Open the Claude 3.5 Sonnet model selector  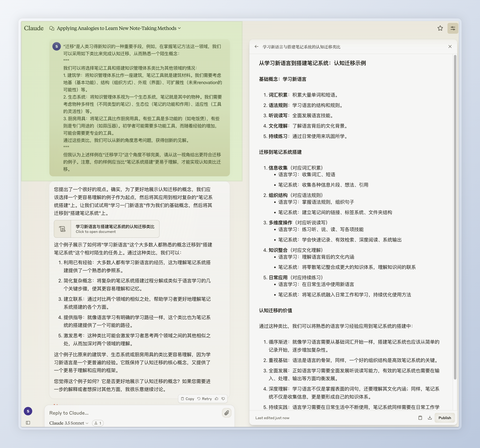(x=69, y=423)
